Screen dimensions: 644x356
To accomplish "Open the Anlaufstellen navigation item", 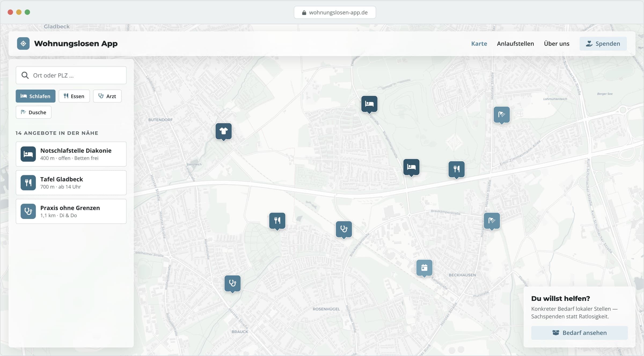I will point(515,44).
